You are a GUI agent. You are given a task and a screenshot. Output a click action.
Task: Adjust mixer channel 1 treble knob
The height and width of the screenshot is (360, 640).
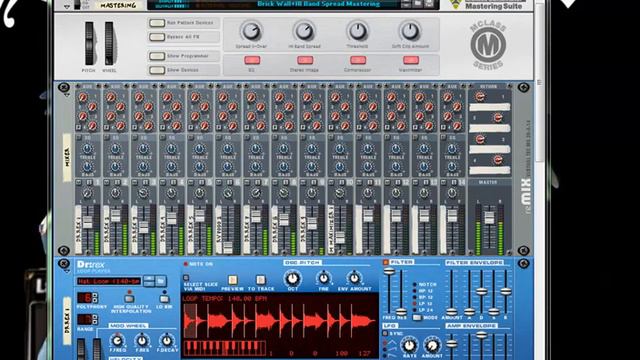(x=87, y=149)
